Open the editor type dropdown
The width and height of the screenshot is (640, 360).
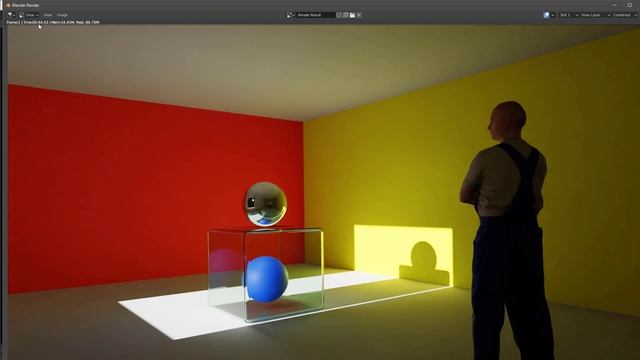click(11, 15)
